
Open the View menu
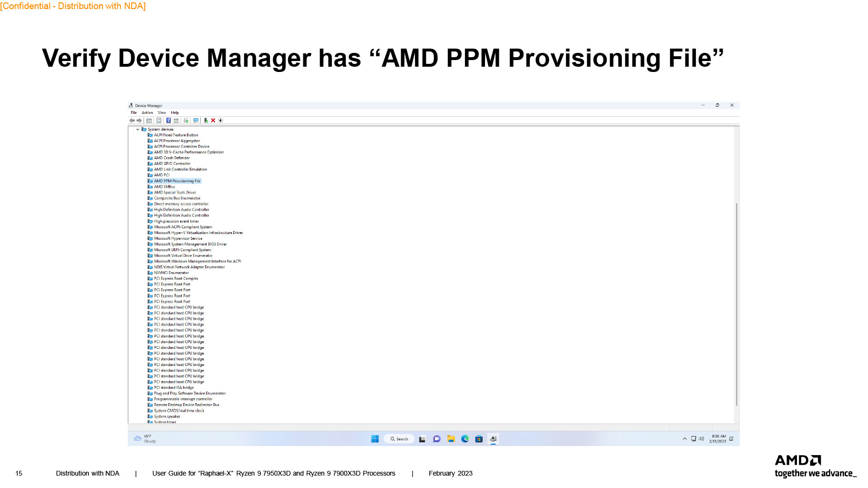pos(162,113)
